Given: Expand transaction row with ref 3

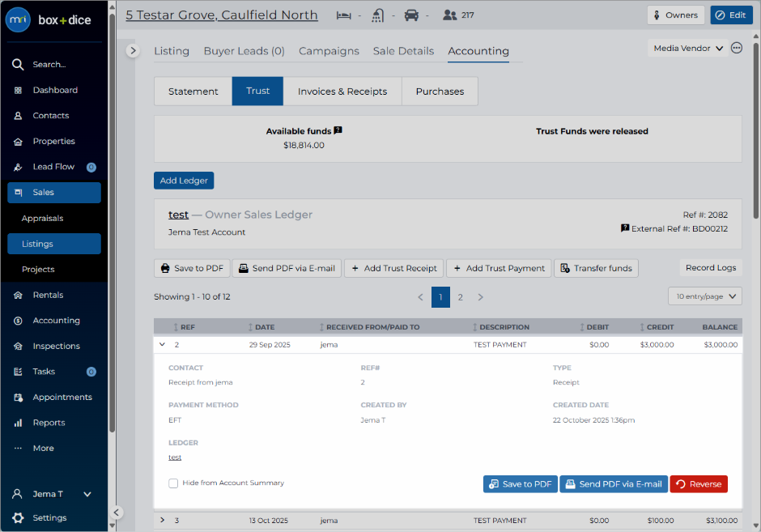Looking at the screenshot, I should point(162,520).
